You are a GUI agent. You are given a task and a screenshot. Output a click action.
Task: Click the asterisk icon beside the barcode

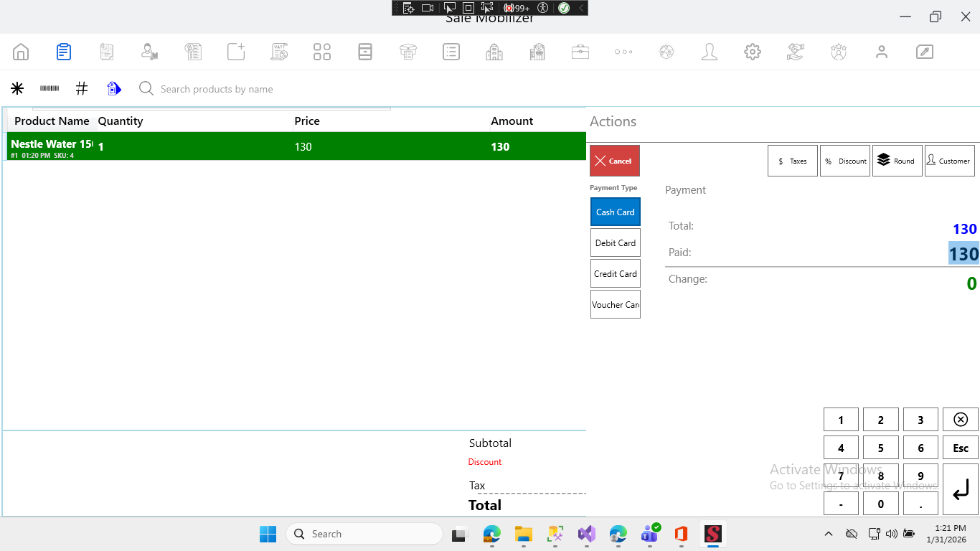tap(17, 88)
